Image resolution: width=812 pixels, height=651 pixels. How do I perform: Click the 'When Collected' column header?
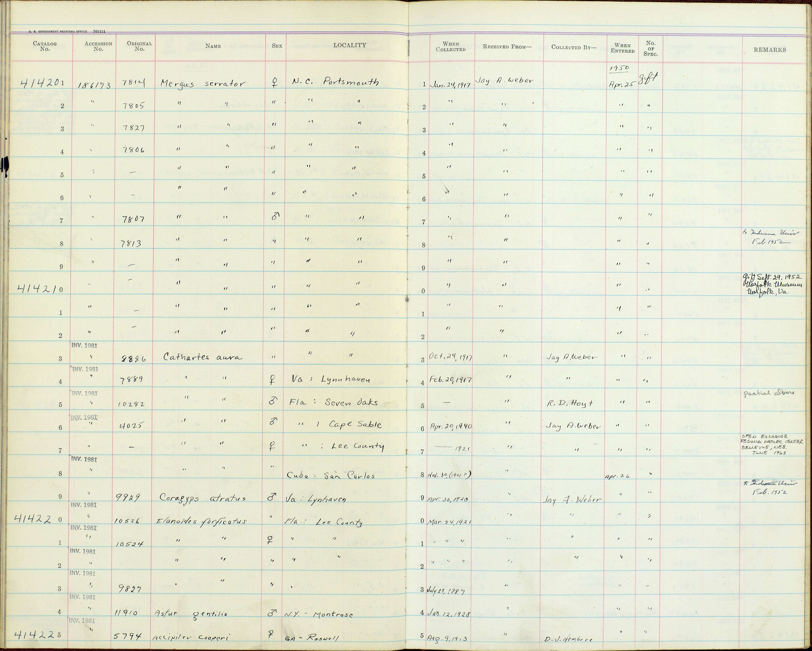coord(451,47)
